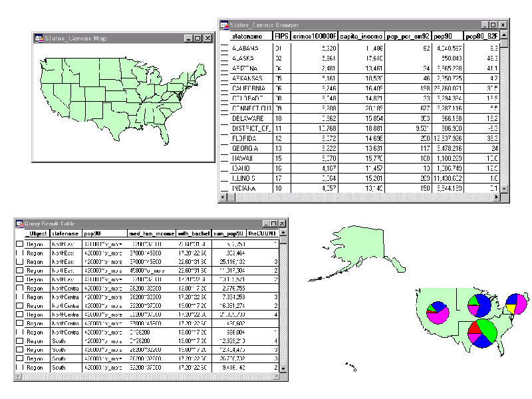Image resolution: width=532 pixels, height=399 pixels.
Task: Check the first row's box in Query Result Table
Action: 19,244
